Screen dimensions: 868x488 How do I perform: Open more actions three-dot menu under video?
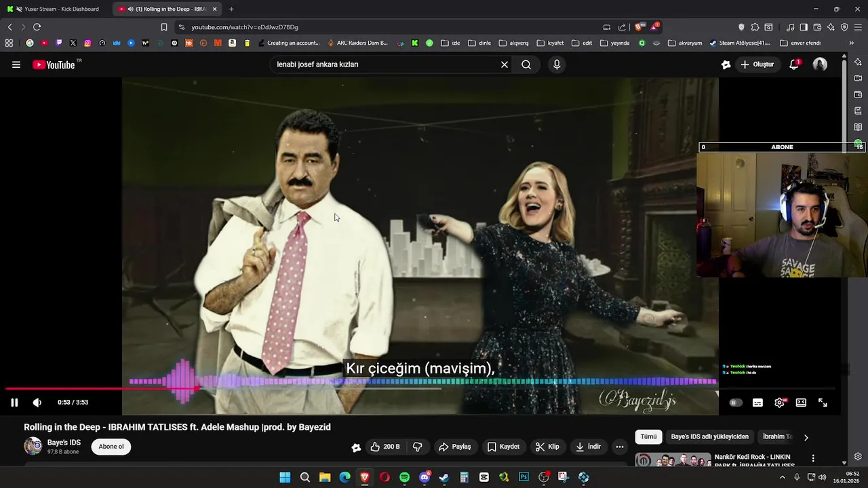tap(619, 447)
